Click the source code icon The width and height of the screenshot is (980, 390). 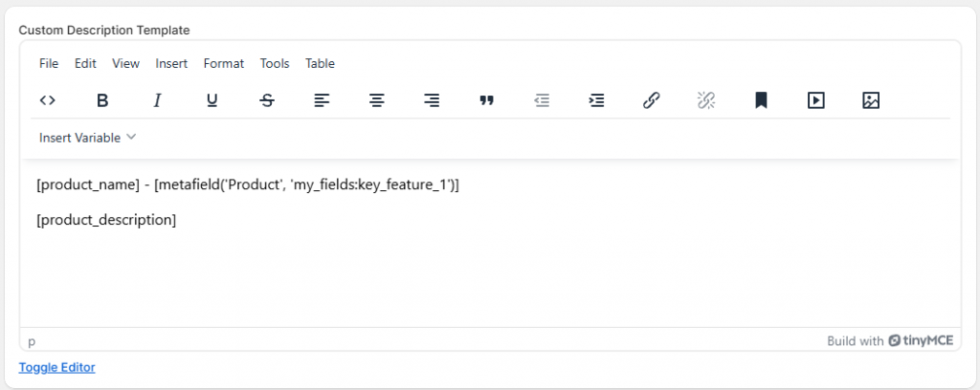[48, 99]
